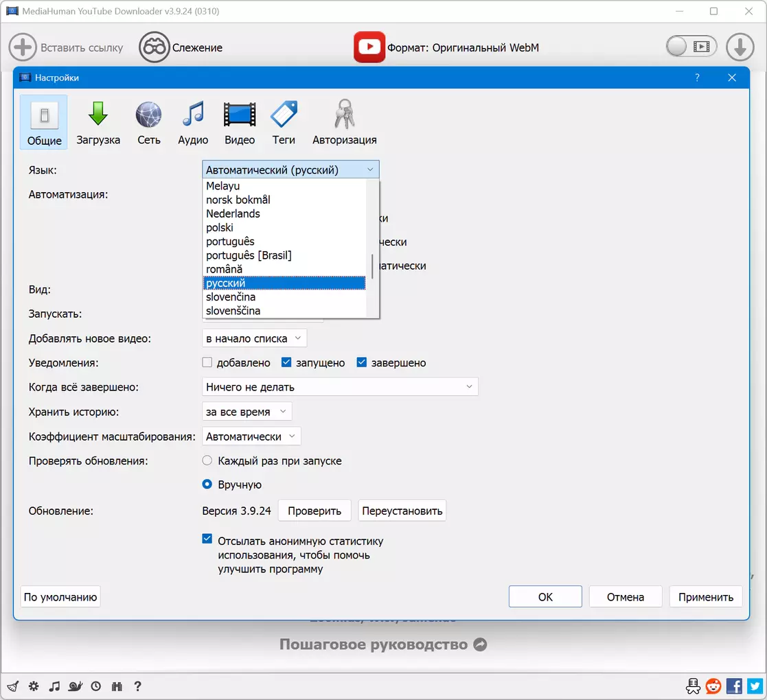Image resolution: width=767 pixels, height=700 pixels.
Task: Open the Facebook page icon
Action: (734, 686)
